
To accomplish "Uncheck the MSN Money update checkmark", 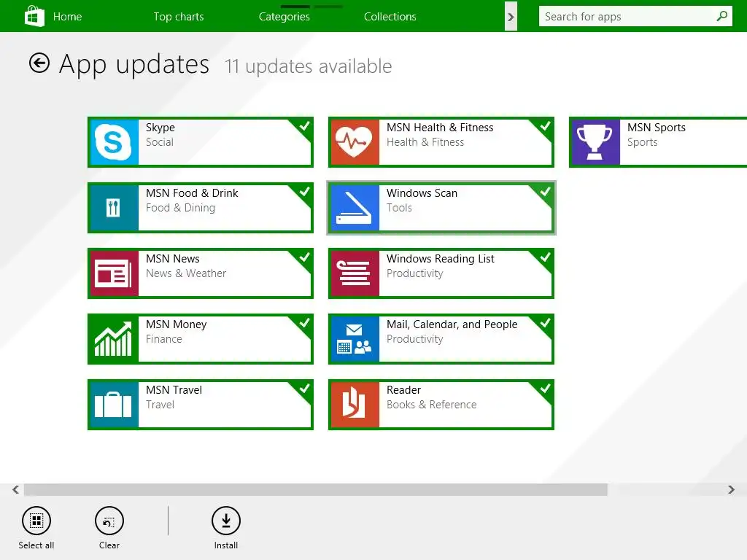I will 304,323.
